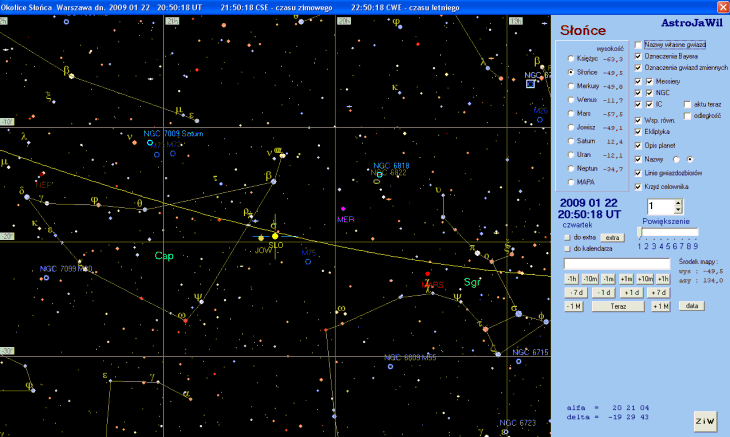Screen dimensions: 730x437
Task: Decrease magnification with the stepper down arrow
Action: click(x=678, y=210)
